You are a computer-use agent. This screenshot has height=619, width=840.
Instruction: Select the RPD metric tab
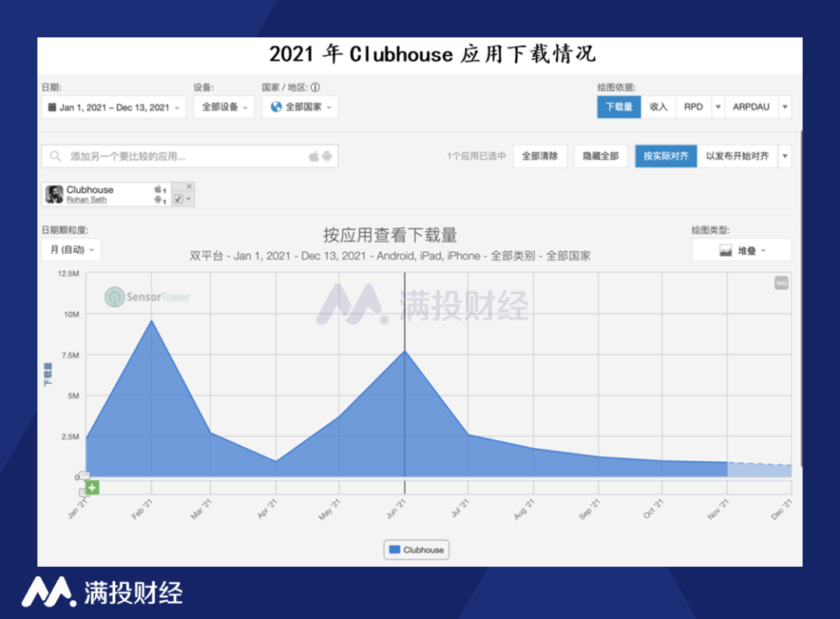[x=693, y=107]
